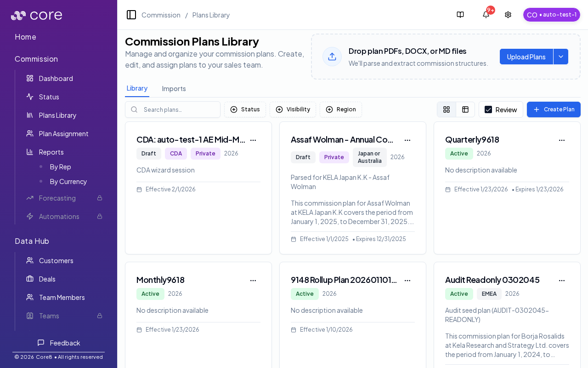Click the upload arrow icon in drop zone
588x368 pixels.
pos(332,57)
